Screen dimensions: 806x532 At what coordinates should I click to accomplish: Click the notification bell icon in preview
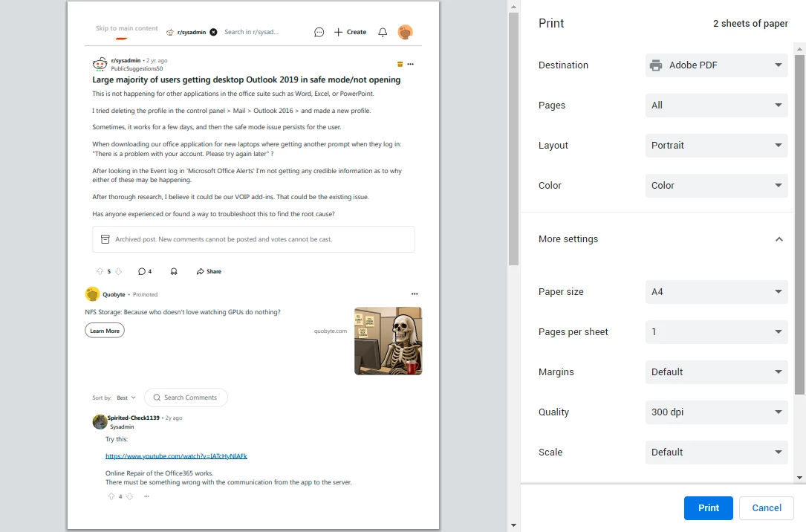(x=383, y=33)
